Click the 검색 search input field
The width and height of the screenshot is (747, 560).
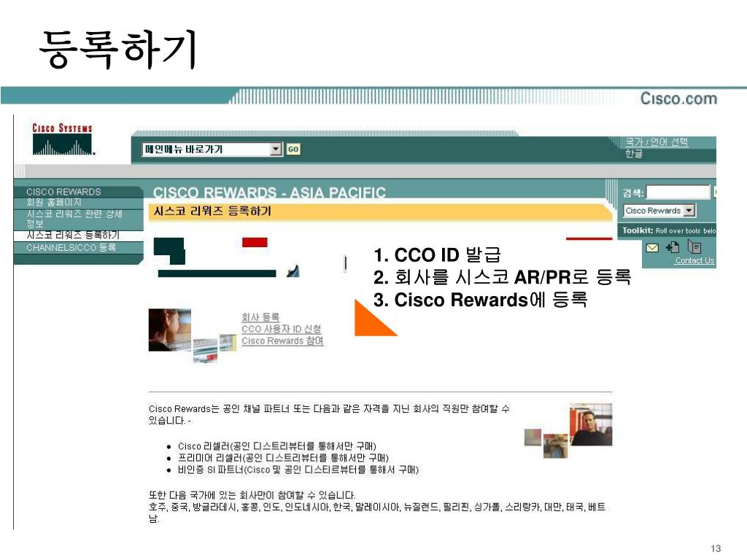click(678, 192)
